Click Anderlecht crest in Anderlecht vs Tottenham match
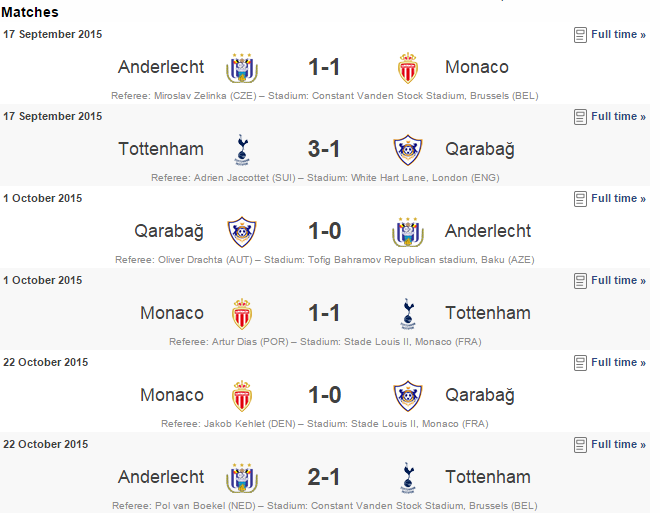This screenshot has width=660, height=513. 242,478
